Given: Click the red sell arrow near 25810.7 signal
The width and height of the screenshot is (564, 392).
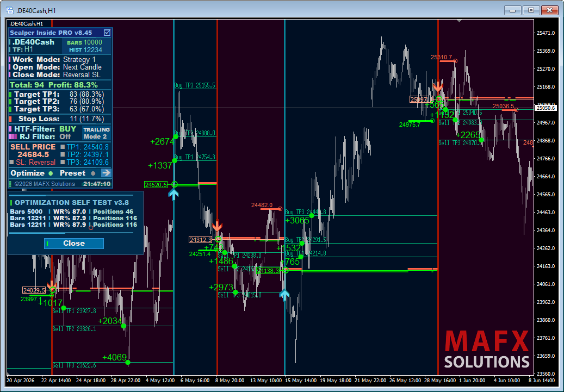Looking at the screenshot, I should (x=438, y=86).
